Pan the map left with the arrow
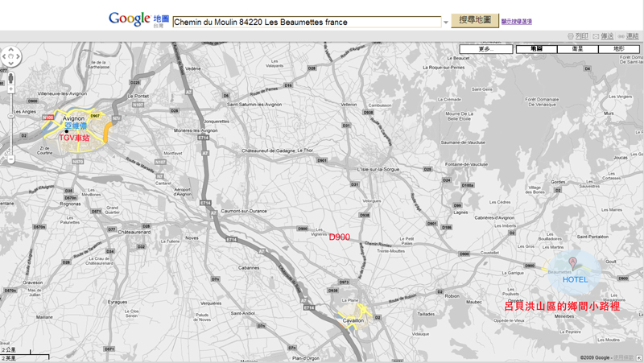The image size is (644, 363). (x=4, y=56)
